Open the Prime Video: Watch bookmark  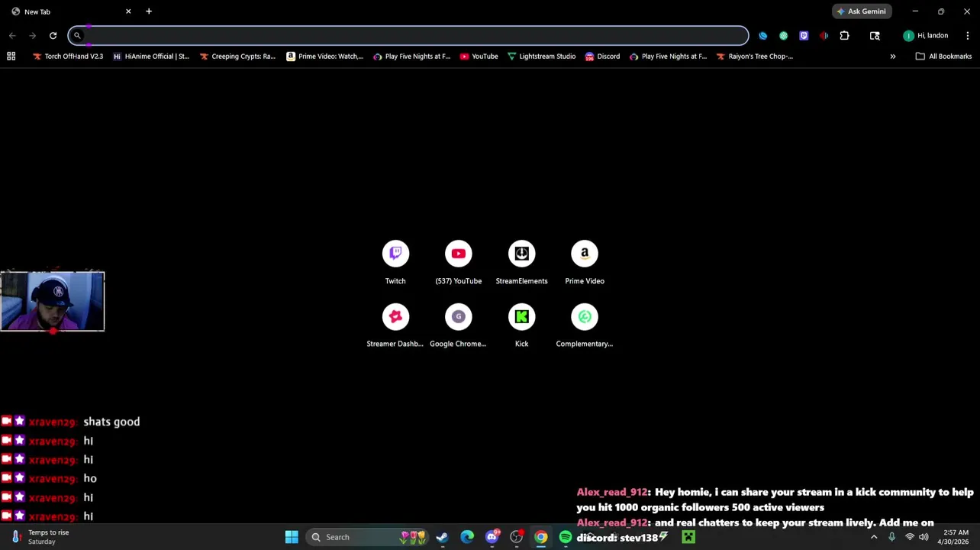[x=324, y=56]
